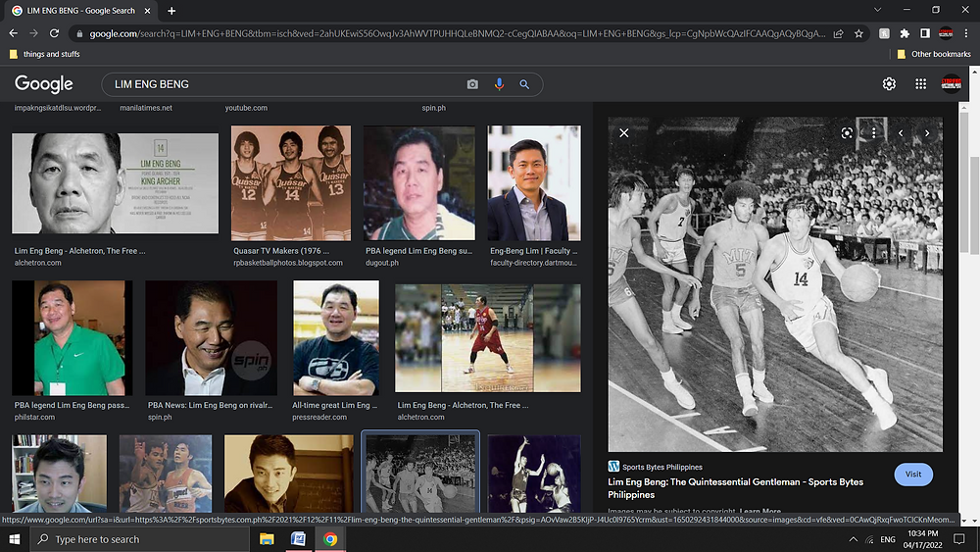Open the Other bookmarks folder
The width and height of the screenshot is (980, 552).
(934, 54)
